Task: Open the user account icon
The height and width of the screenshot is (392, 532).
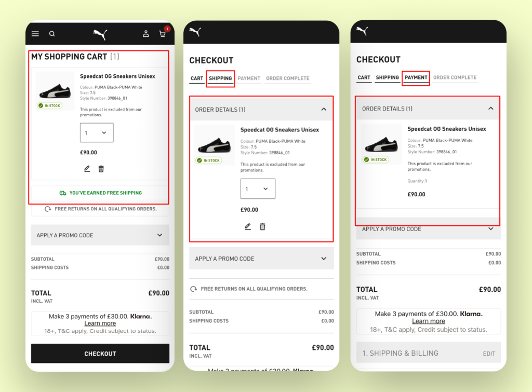Action: coord(146,34)
